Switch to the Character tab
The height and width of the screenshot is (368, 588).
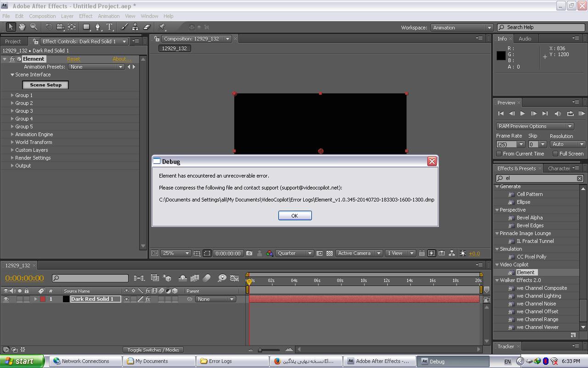[x=559, y=168]
